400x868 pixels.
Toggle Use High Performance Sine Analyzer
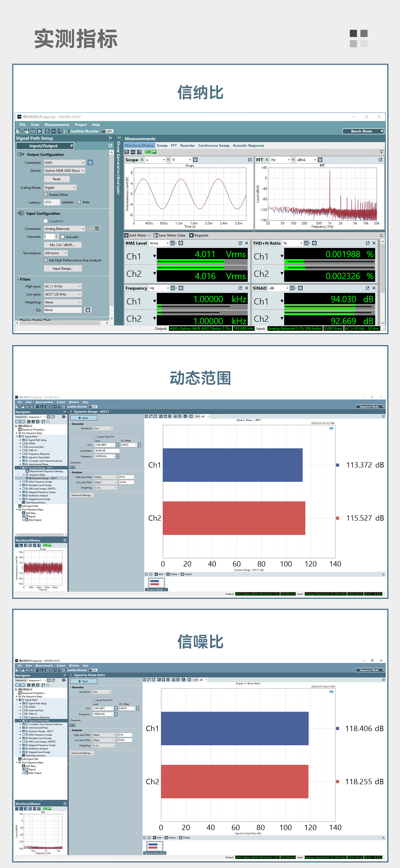point(46,260)
